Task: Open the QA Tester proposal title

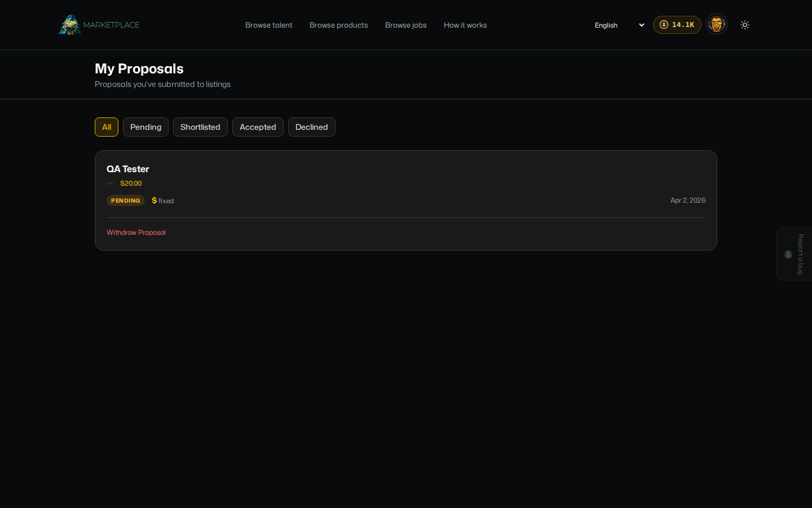Action: tap(128, 169)
